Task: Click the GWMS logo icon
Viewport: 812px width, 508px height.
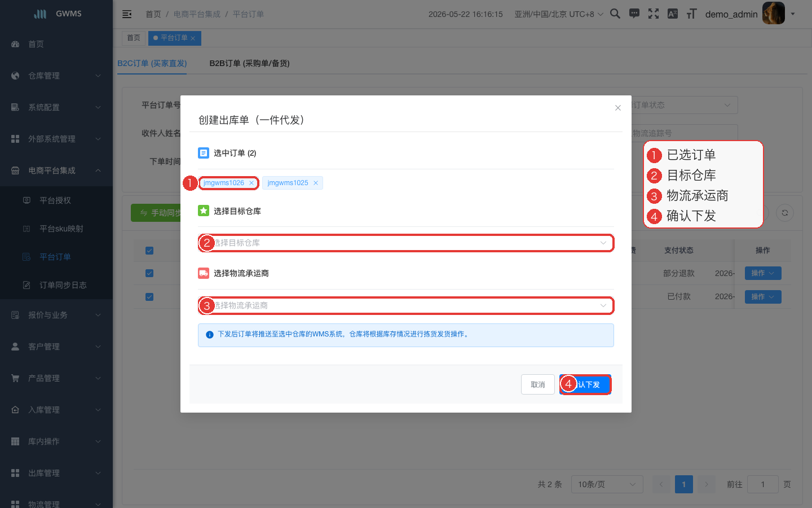Action: (40, 14)
